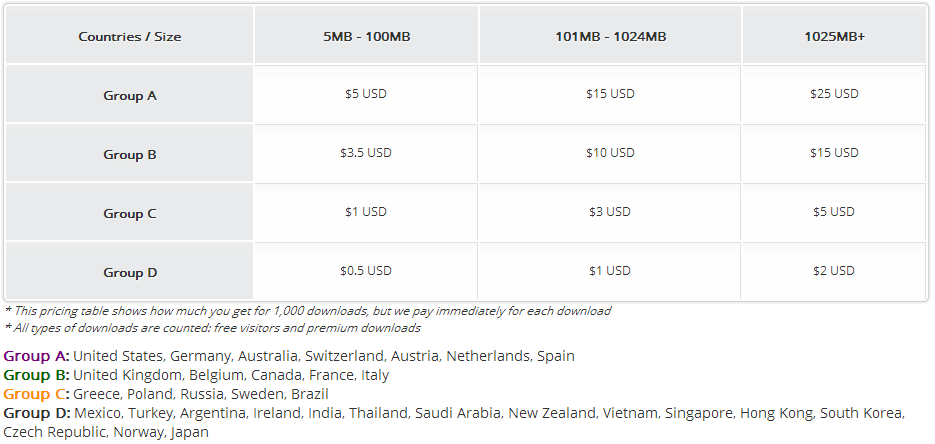This screenshot has height=444, width=935.
Task: Click the green Group B legend label
Action: pyautogui.click(x=36, y=375)
